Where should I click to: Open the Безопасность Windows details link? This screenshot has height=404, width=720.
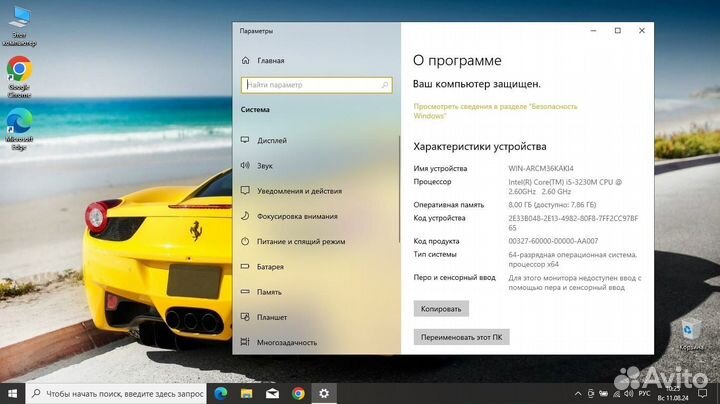[495, 111]
